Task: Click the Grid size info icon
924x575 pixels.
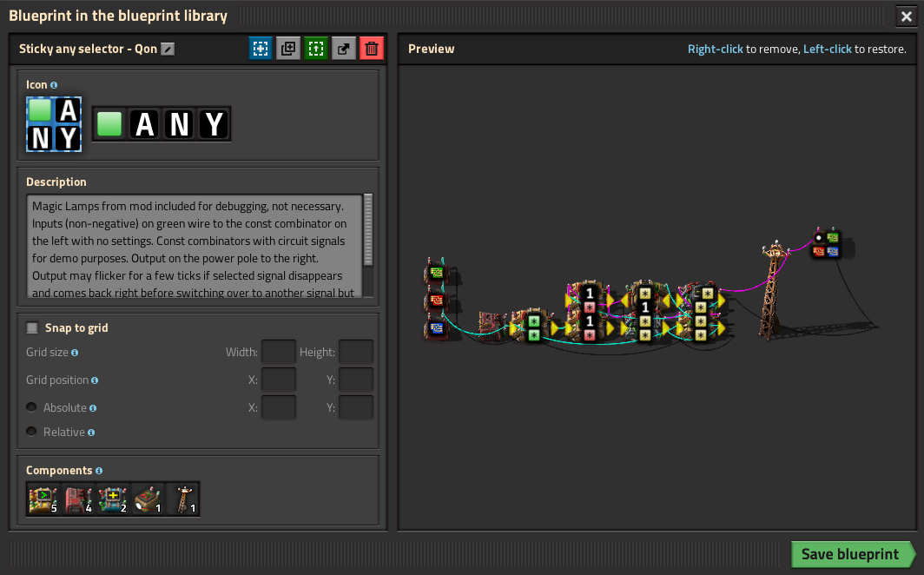Action: (75, 353)
